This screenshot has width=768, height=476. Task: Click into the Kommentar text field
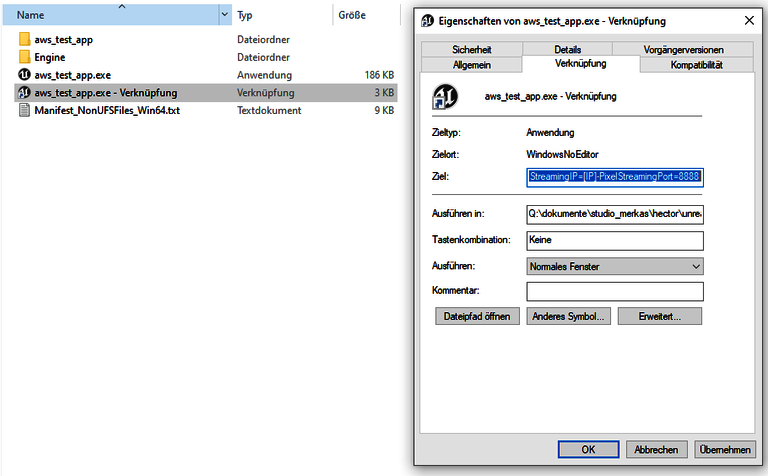pyautogui.click(x=615, y=291)
